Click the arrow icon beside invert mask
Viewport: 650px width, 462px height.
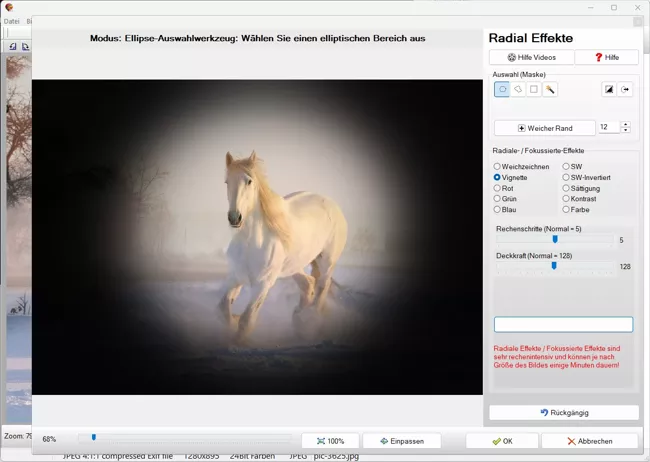626,89
